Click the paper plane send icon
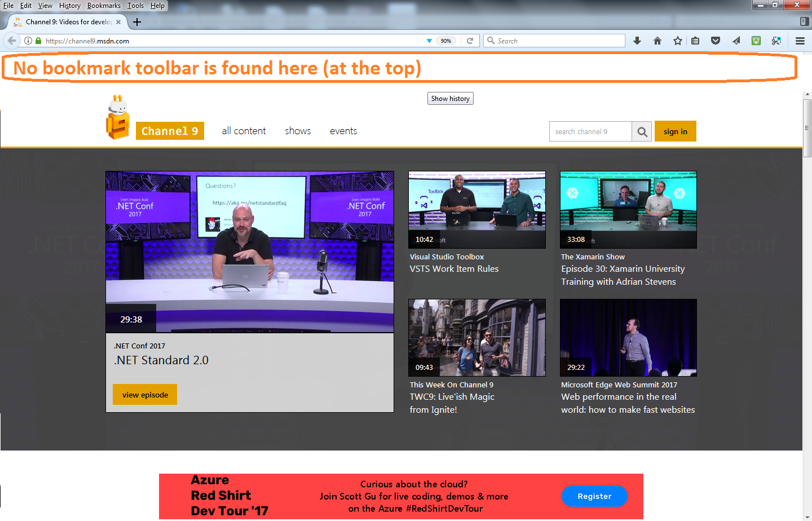Screen dimensions: 812x521 click(736, 41)
